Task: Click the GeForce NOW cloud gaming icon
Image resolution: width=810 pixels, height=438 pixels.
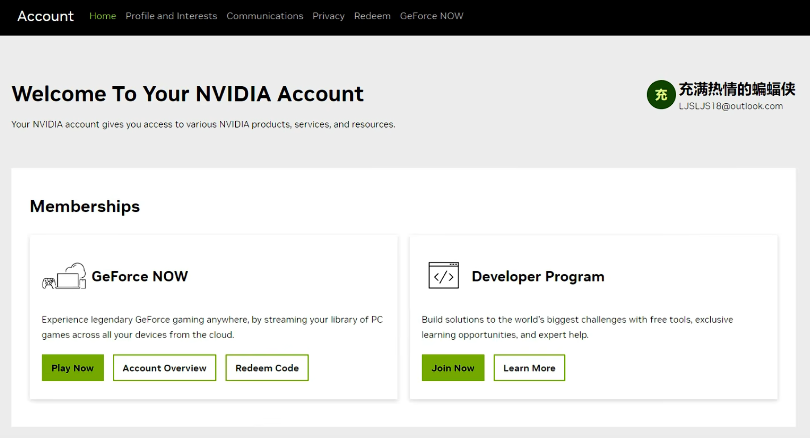Action: (64, 276)
